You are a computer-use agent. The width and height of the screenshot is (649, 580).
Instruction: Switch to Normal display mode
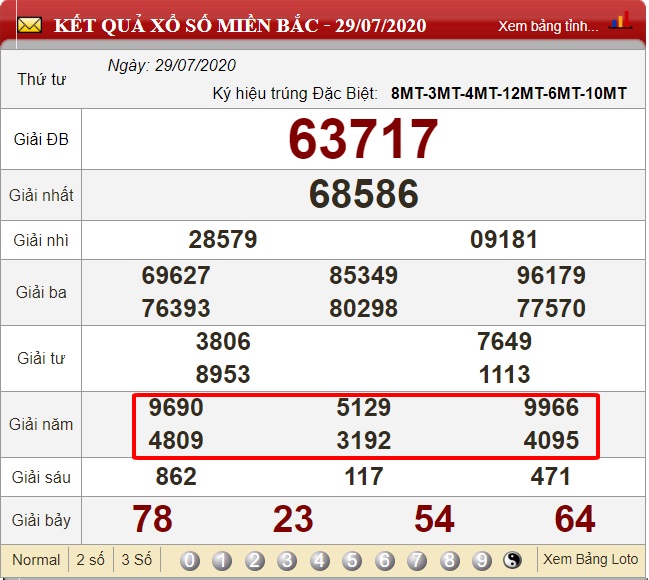pos(36,560)
